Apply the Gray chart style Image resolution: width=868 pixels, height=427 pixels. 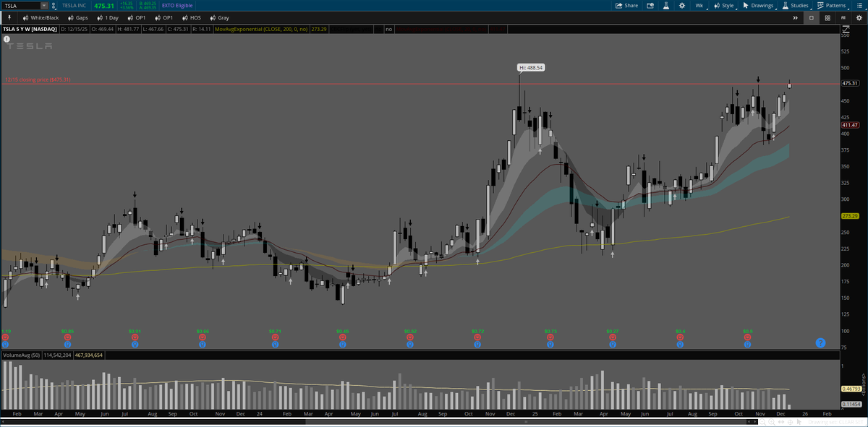click(x=218, y=17)
